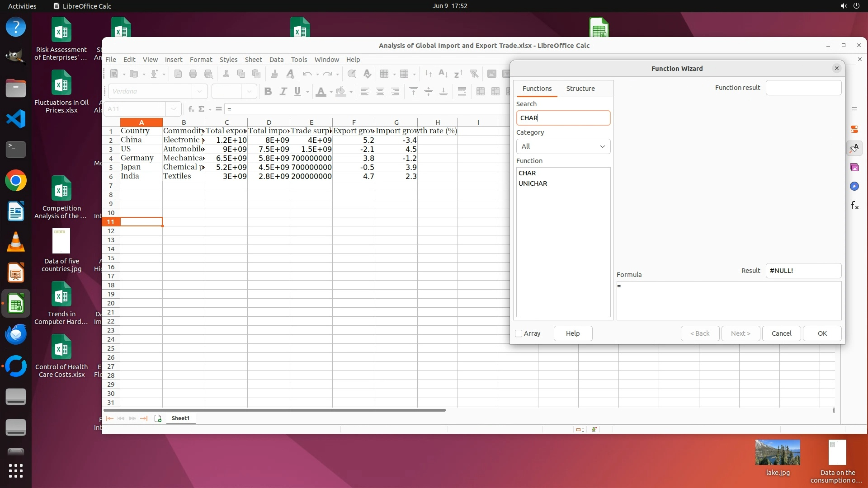
Task: Open the sidebar Functions fx icon
Action: [854, 206]
